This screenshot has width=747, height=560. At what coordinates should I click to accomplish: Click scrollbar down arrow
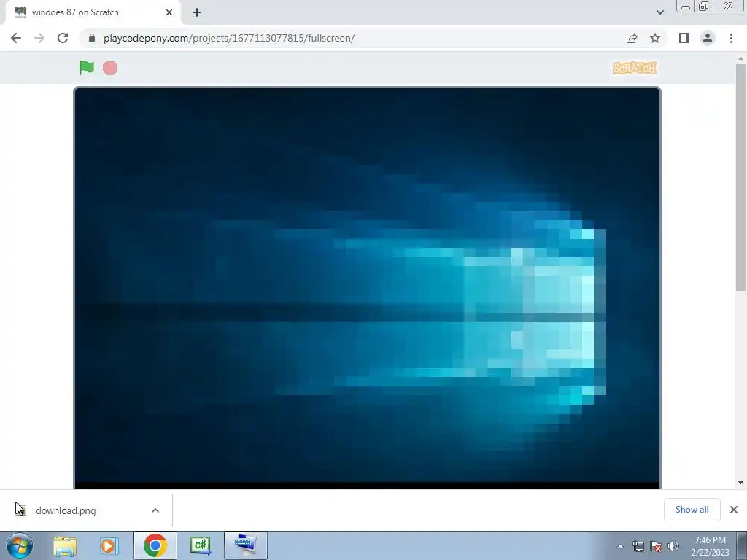tap(740, 483)
